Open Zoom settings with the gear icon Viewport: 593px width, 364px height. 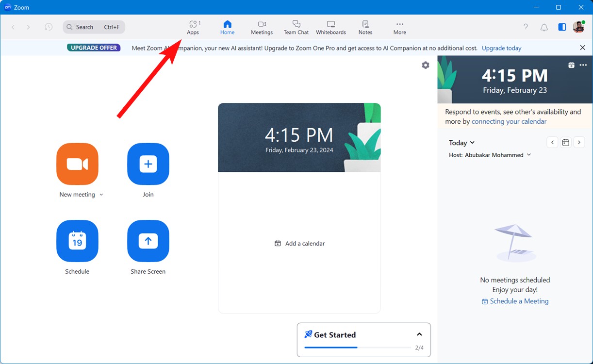click(x=425, y=65)
